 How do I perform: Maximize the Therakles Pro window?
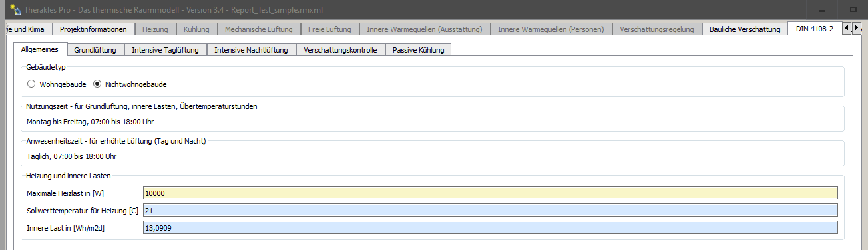(x=853, y=10)
